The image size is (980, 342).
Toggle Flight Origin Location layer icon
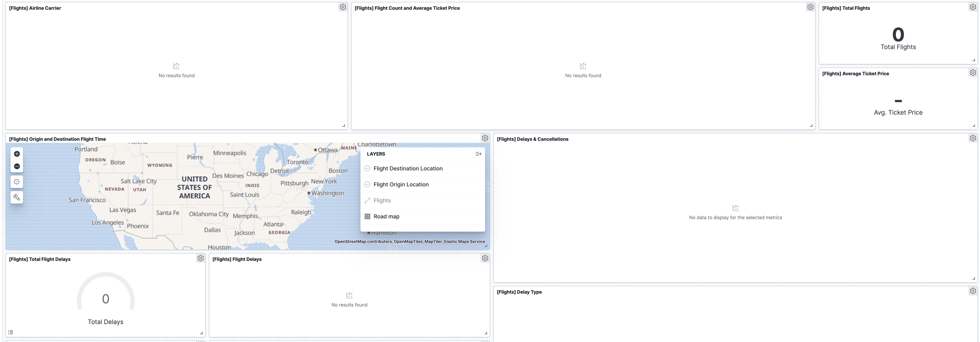tap(367, 184)
